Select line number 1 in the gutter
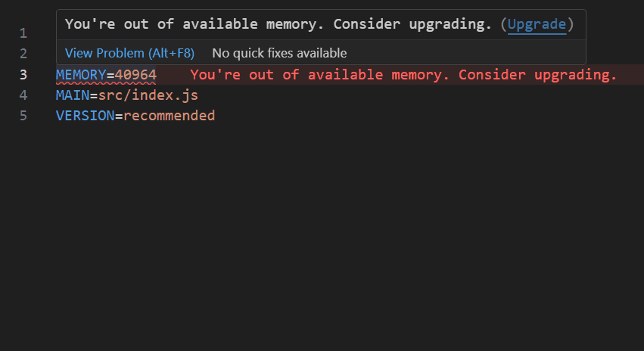The image size is (644, 351). (23, 33)
